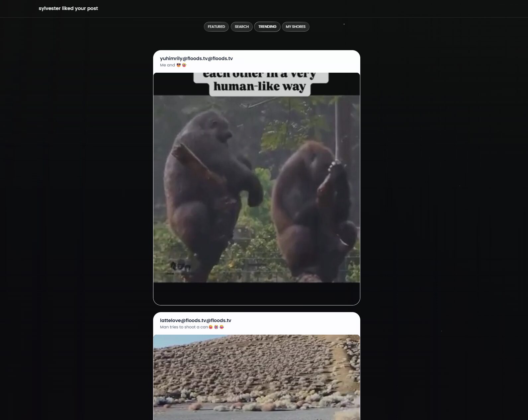The image size is (528, 420).
Task: Click the laughing emoji ending second caption
Action: tap(222, 327)
